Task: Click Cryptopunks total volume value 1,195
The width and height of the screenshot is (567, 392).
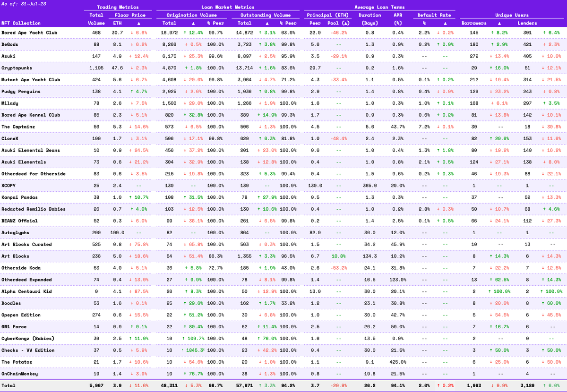Action: coord(96,68)
